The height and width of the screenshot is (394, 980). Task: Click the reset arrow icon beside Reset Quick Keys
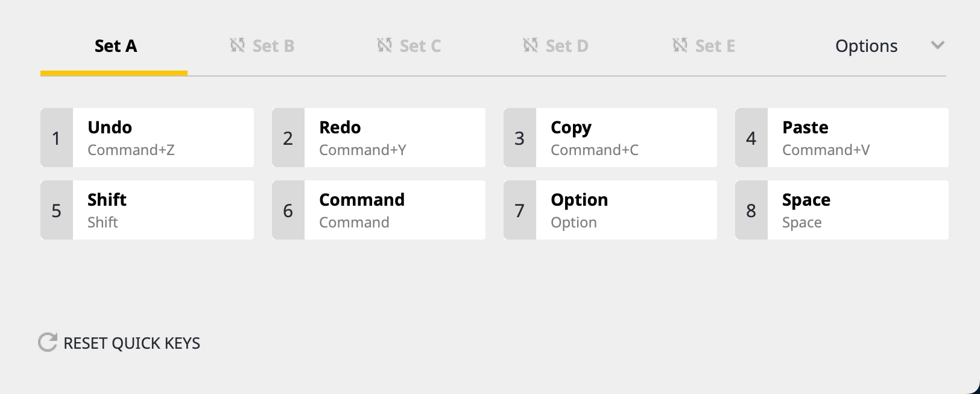click(48, 342)
